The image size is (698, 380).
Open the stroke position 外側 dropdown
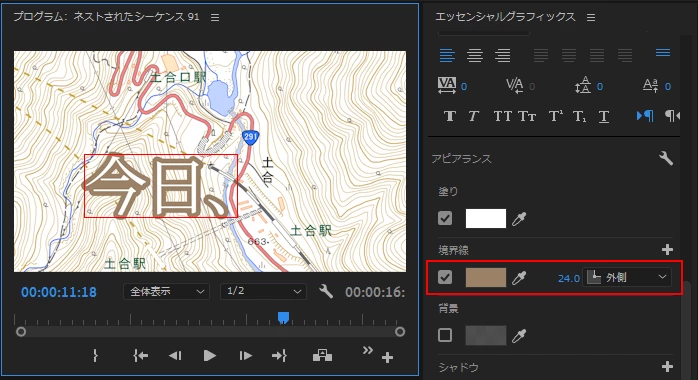[x=627, y=277]
